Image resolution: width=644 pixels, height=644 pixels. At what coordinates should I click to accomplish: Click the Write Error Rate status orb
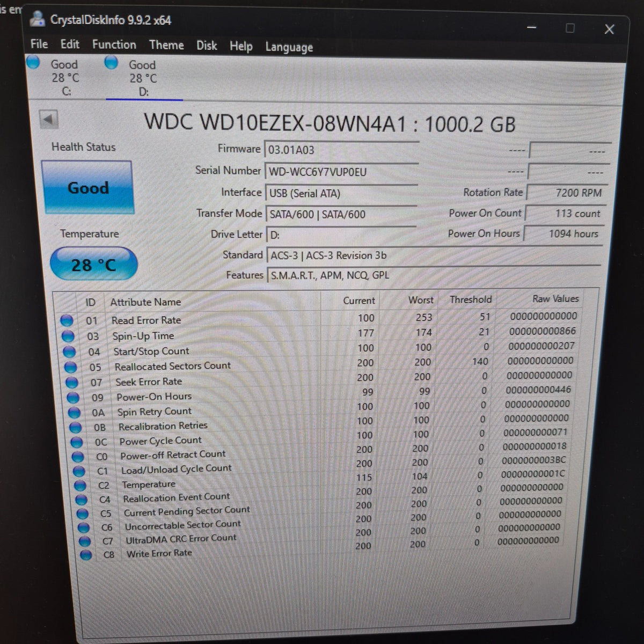pos(85,555)
